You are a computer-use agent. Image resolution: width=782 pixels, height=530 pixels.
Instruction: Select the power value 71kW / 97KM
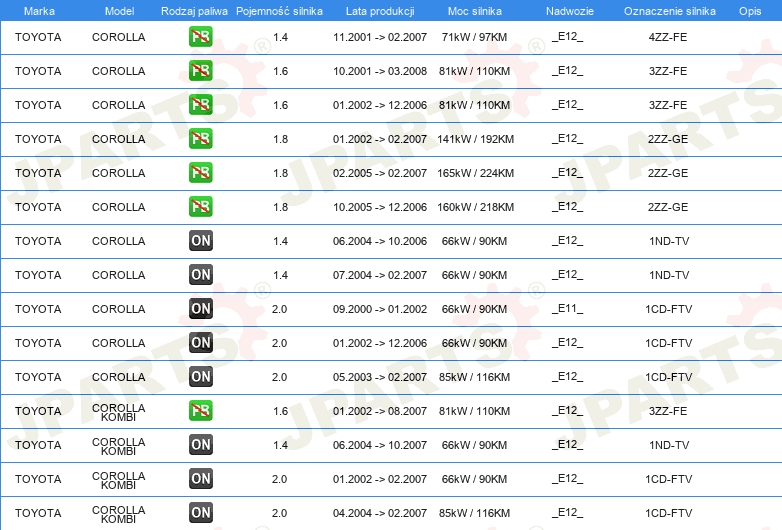click(x=474, y=37)
